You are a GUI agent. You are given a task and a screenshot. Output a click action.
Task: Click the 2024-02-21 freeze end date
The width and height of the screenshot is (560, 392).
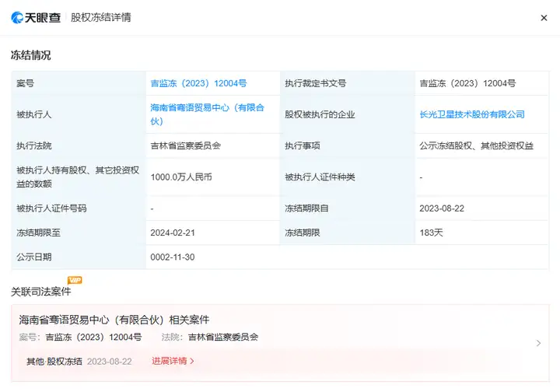pos(173,233)
